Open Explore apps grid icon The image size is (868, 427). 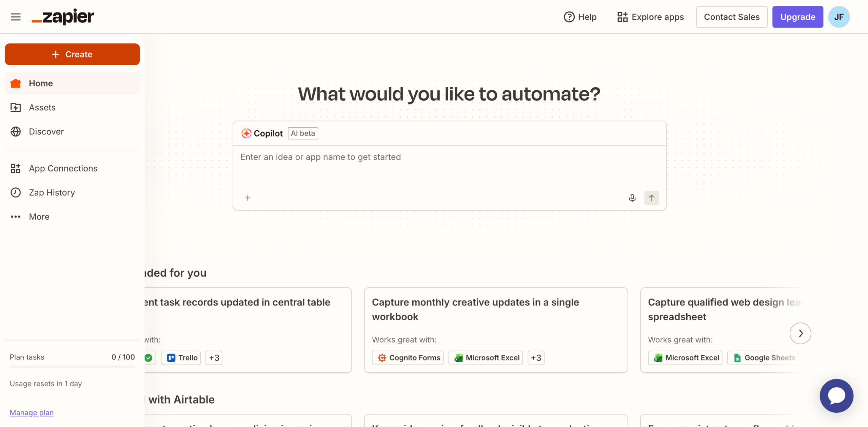pos(622,17)
